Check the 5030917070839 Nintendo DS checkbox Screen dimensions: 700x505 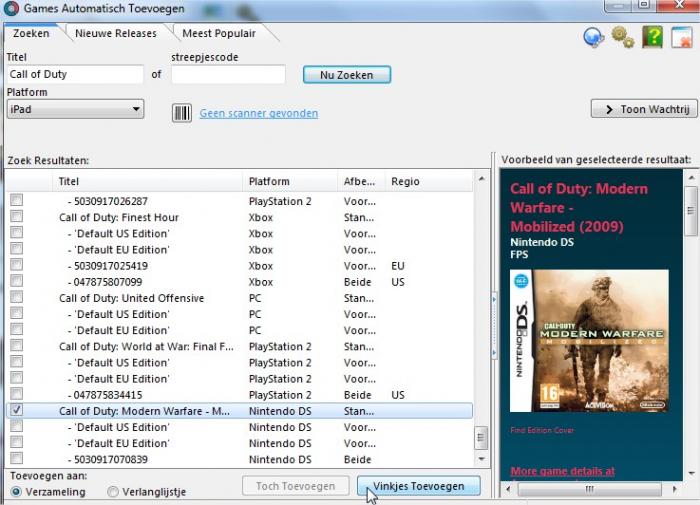coord(17,458)
